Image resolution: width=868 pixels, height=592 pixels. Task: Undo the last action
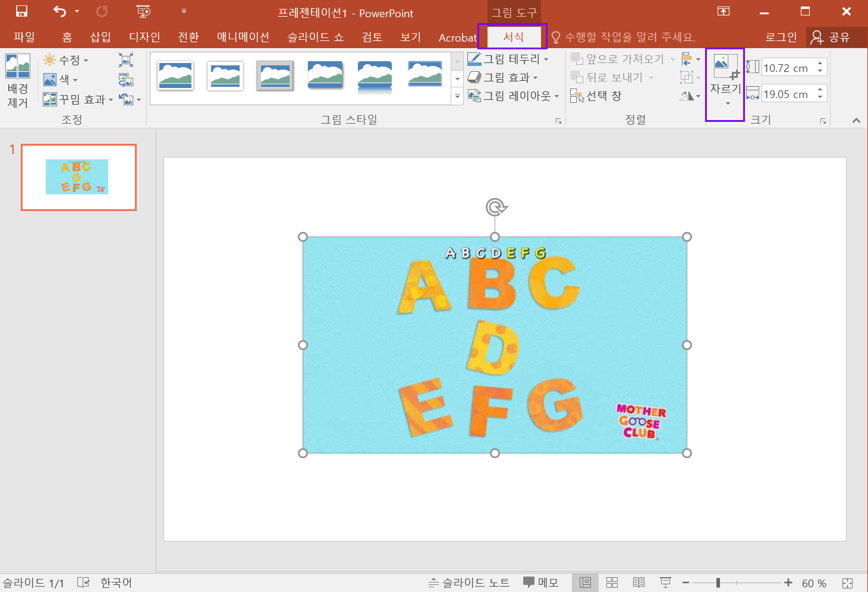[60, 11]
